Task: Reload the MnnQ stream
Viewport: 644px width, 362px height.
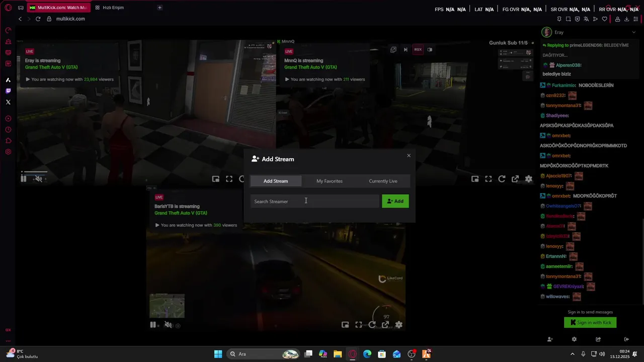Action: (502, 179)
